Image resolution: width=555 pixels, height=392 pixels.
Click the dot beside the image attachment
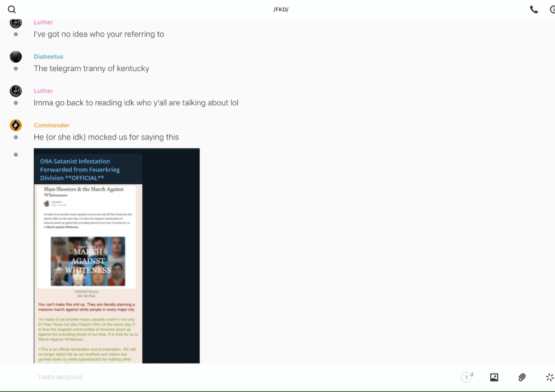click(x=16, y=155)
